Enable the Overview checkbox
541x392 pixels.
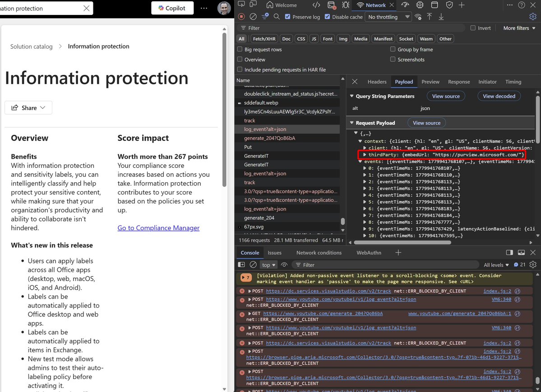click(x=240, y=60)
